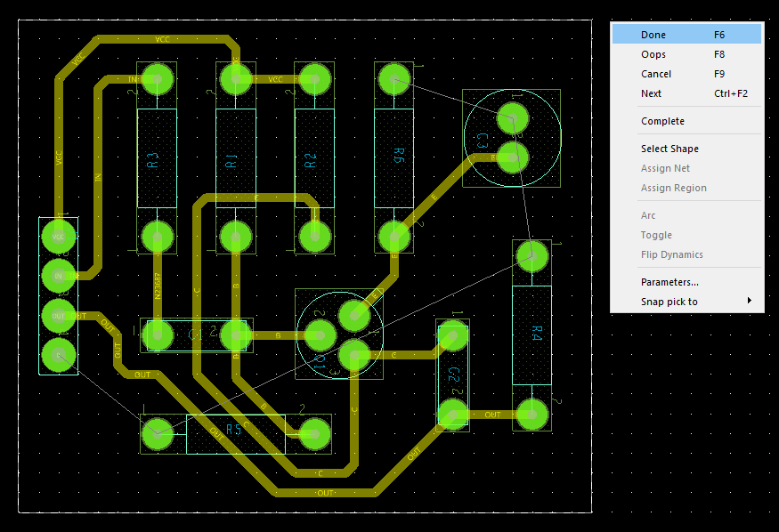The image size is (779, 532).
Task: Click the Assign Net menu entry
Action: pos(686,168)
